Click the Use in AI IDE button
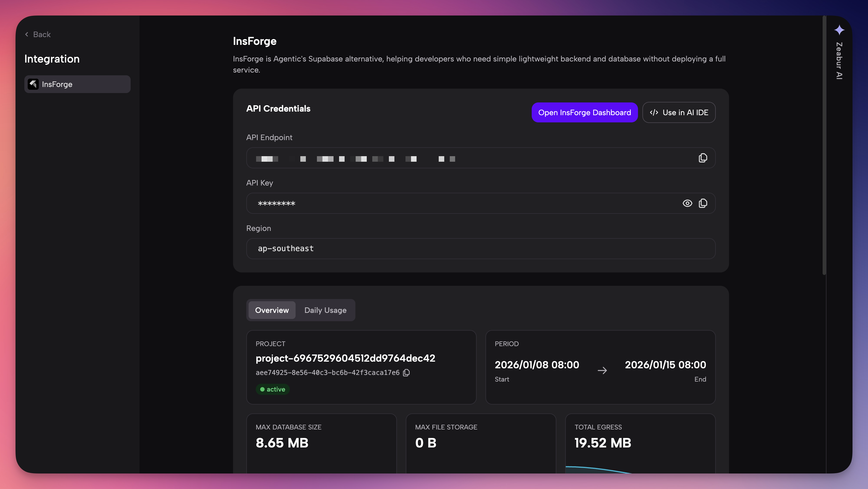 coord(679,113)
